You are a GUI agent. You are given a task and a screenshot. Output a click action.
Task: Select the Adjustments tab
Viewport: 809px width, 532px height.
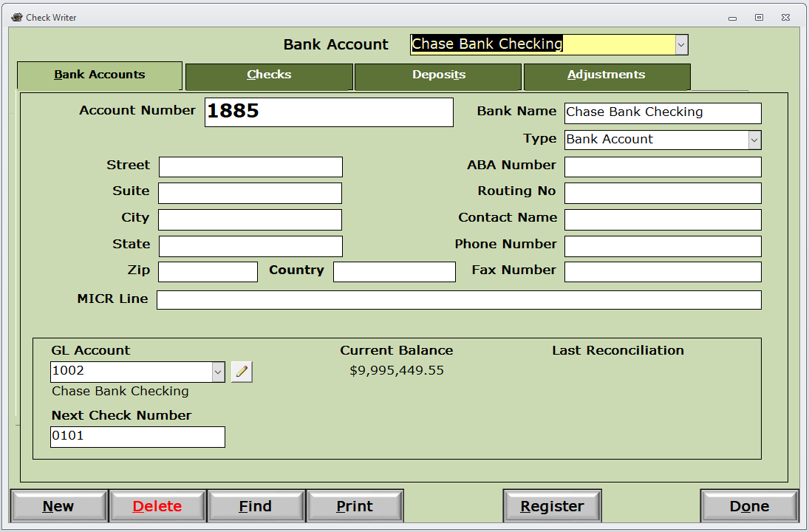click(x=607, y=76)
